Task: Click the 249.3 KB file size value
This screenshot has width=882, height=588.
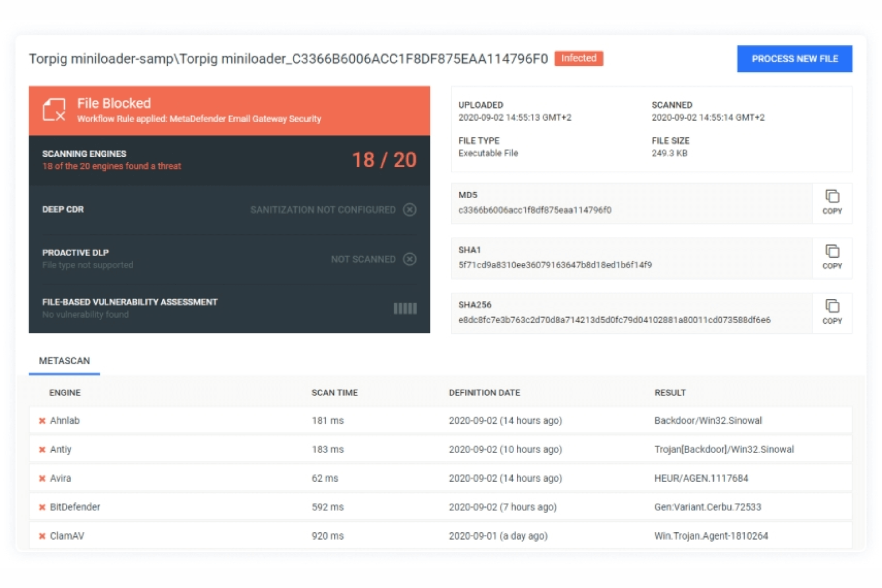Action: tap(670, 153)
